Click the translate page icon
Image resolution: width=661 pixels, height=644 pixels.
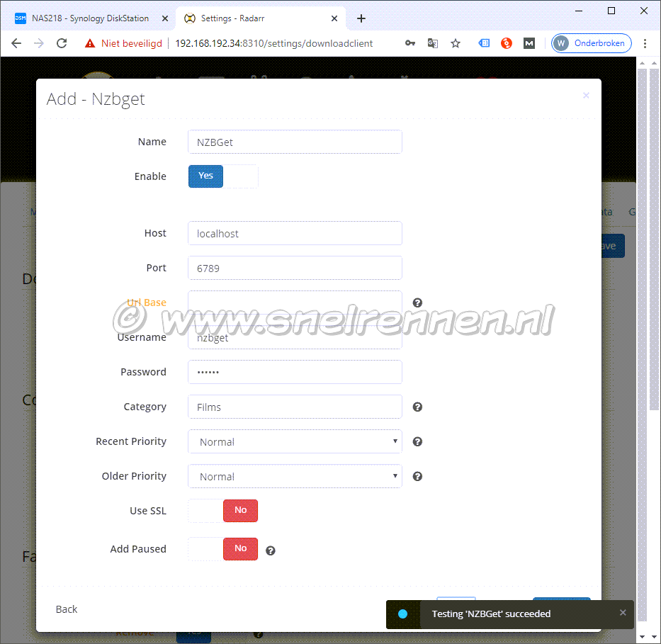tap(432, 43)
